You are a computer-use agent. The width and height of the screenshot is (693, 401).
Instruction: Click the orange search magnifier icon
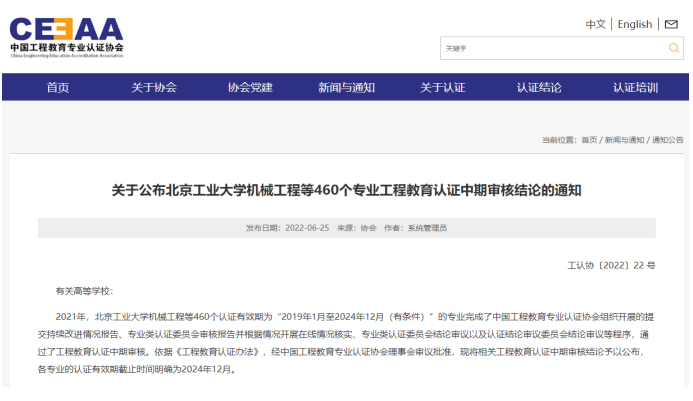[674, 48]
